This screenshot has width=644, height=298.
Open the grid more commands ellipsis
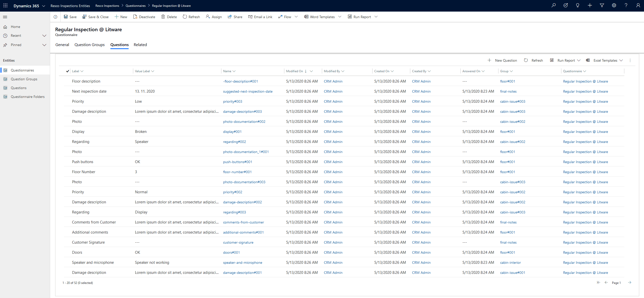coord(630,60)
